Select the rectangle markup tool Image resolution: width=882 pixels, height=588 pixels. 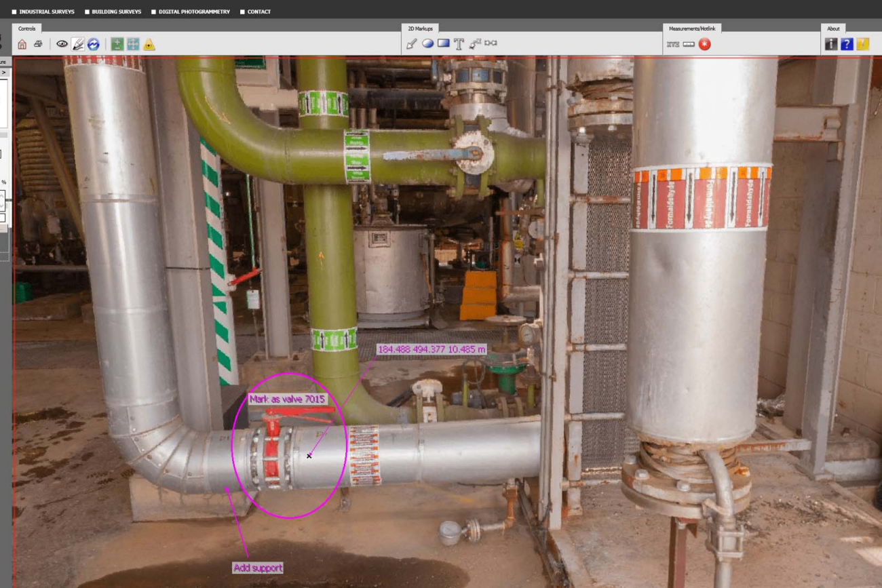coord(443,43)
